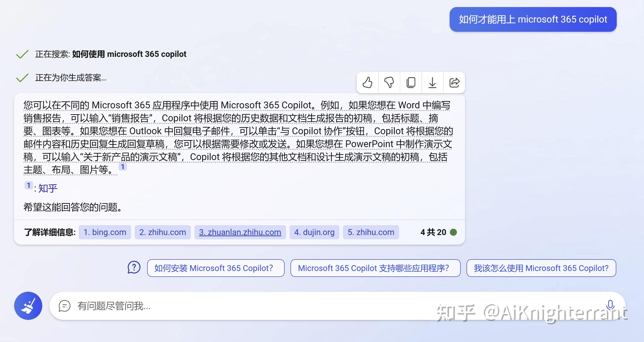Open source 1. bing.com
Screen dimensions: 644x342
click(x=105, y=232)
